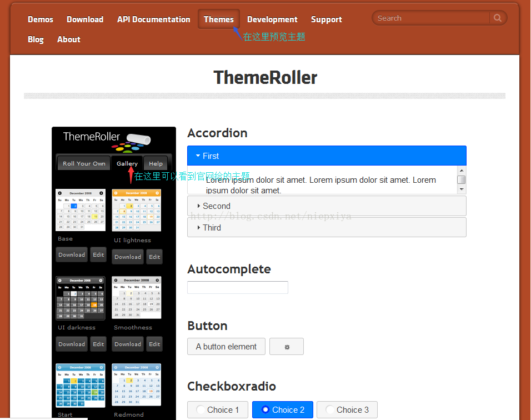The image size is (531, 420).
Task: Open the Blog navigation link
Action: pos(36,39)
